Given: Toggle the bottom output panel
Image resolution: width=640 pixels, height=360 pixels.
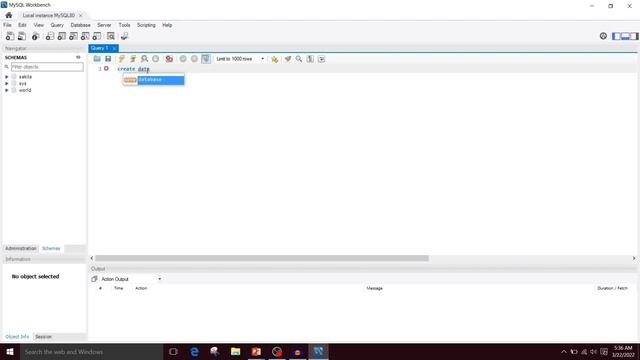Looking at the screenshot, I should click(625, 36).
